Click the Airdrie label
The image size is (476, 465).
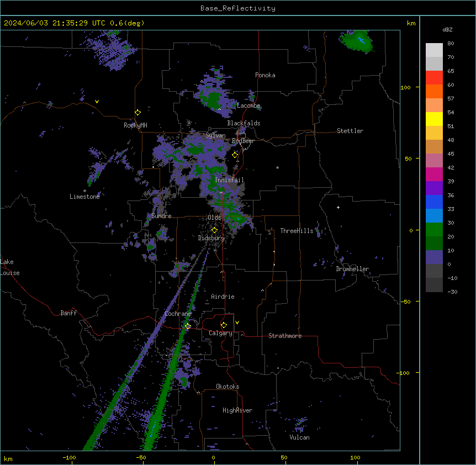(223, 297)
